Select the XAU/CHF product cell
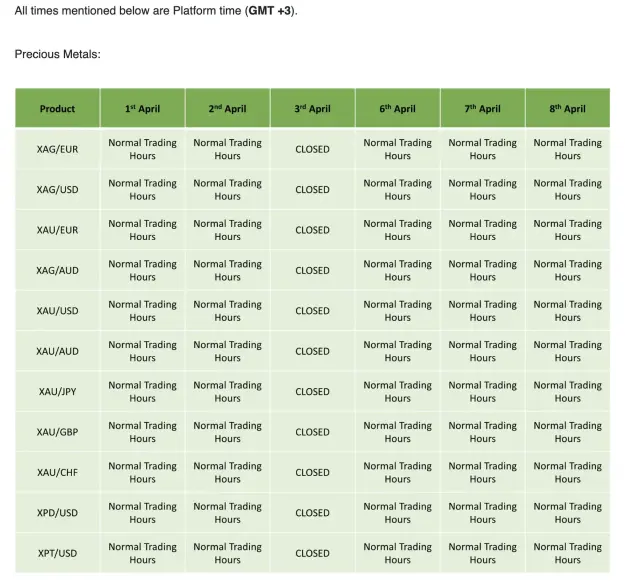This screenshot has height=581, width=625. coord(57,472)
